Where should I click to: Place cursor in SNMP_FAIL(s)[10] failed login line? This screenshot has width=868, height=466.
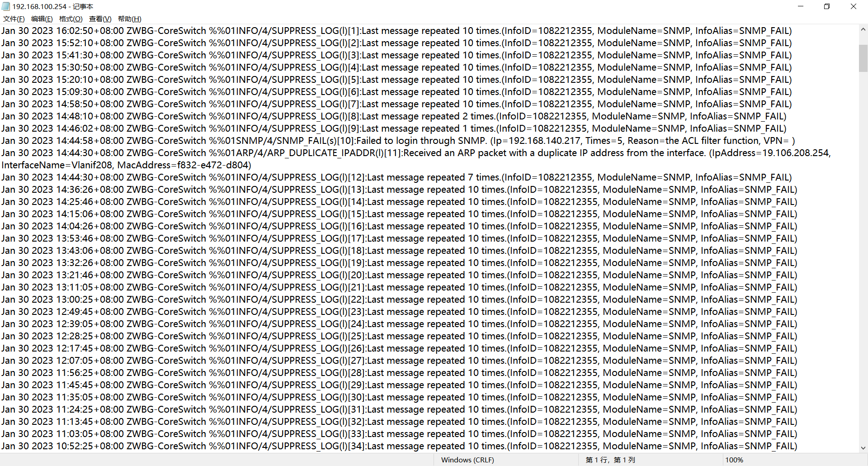click(398, 141)
